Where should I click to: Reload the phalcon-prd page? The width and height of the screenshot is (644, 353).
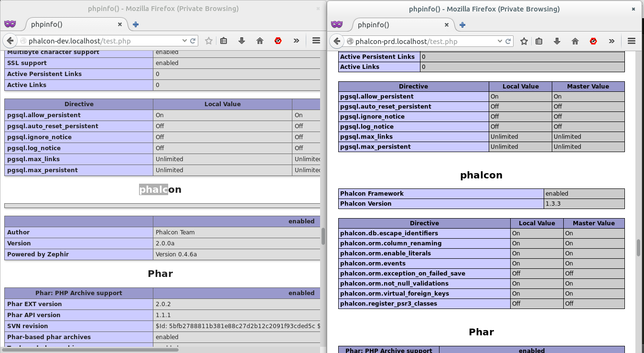508,41
